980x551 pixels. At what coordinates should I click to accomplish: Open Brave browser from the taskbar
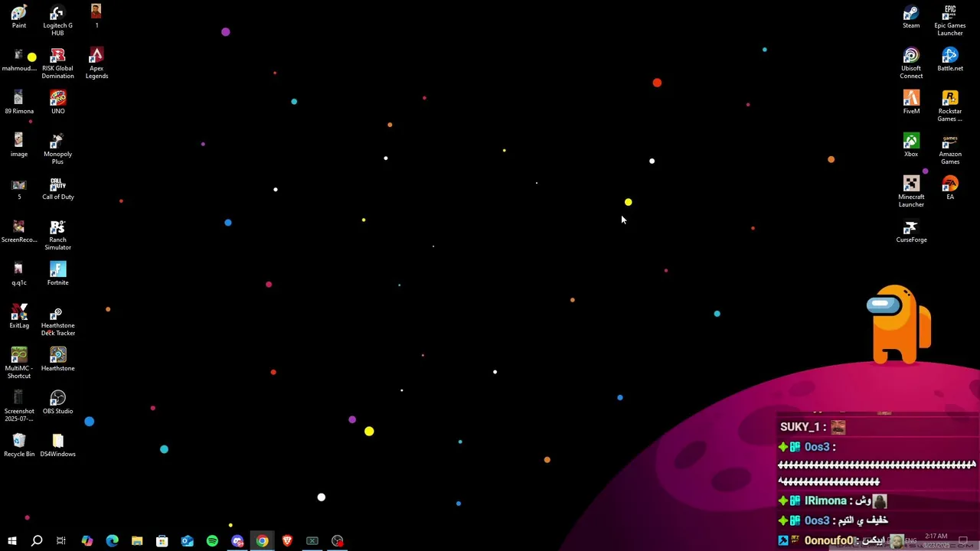click(x=287, y=541)
